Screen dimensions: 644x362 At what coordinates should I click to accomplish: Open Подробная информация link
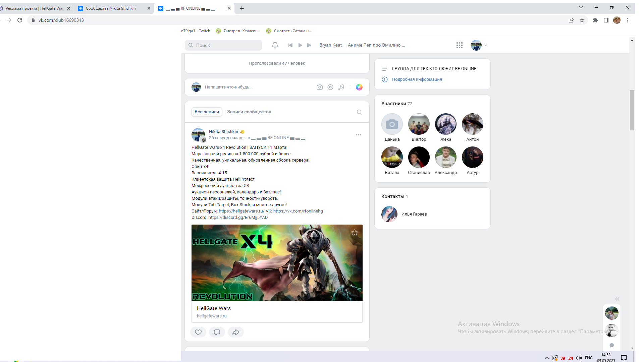pos(417,79)
